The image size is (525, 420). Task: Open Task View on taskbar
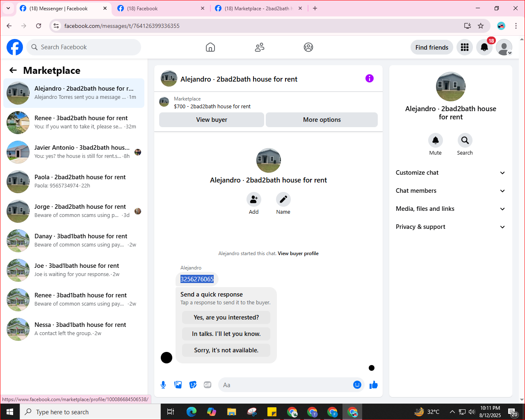click(x=171, y=412)
